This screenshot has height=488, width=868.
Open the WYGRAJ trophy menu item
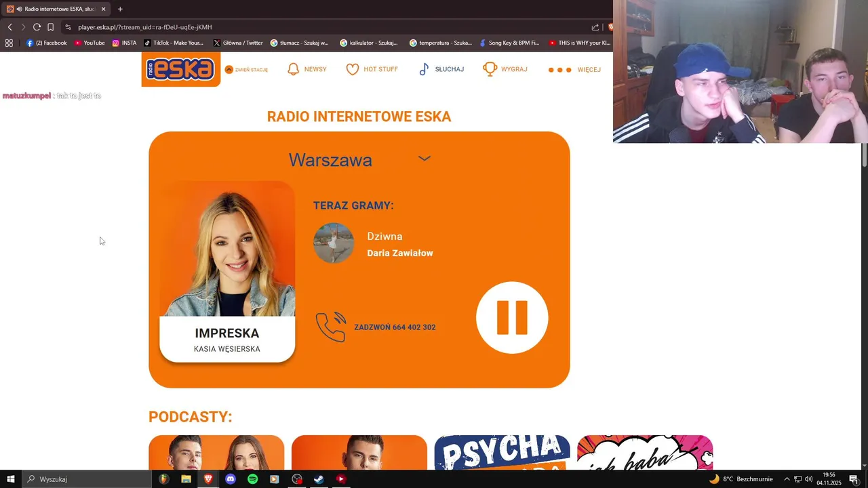coord(505,69)
